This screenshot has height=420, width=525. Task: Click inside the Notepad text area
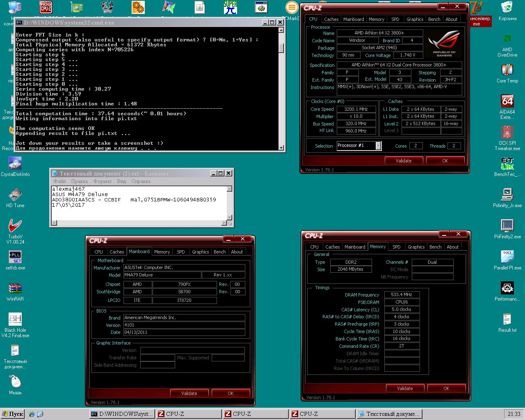(x=139, y=203)
